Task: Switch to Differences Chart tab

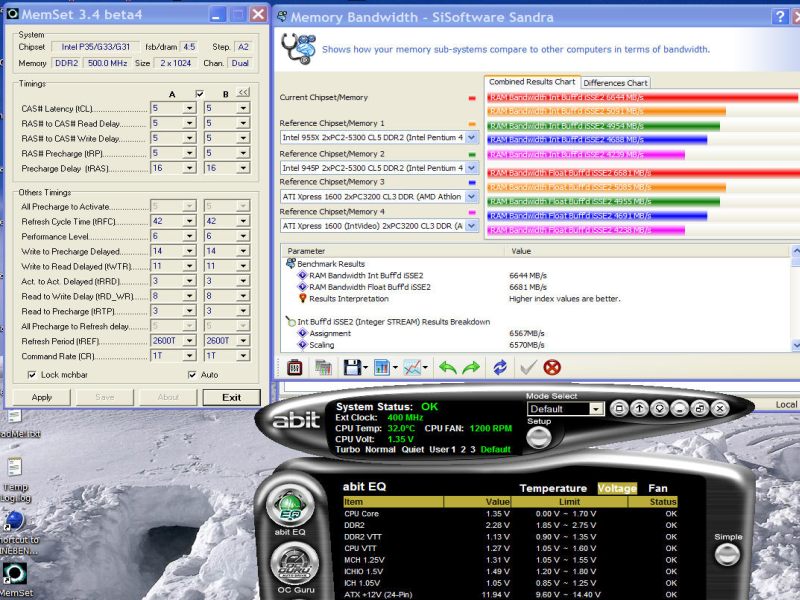Action: point(615,83)
